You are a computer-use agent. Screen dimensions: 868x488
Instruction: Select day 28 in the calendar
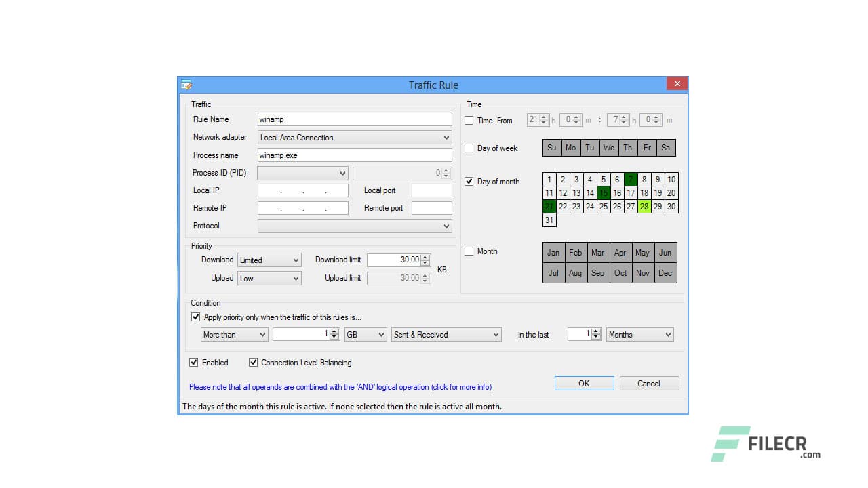click(x=644, y=206)
